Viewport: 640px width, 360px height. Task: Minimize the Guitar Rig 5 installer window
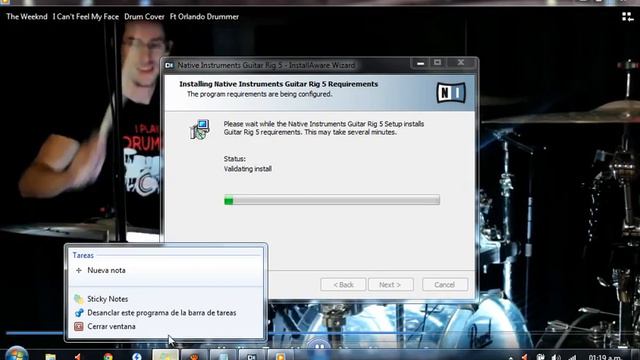420,63
